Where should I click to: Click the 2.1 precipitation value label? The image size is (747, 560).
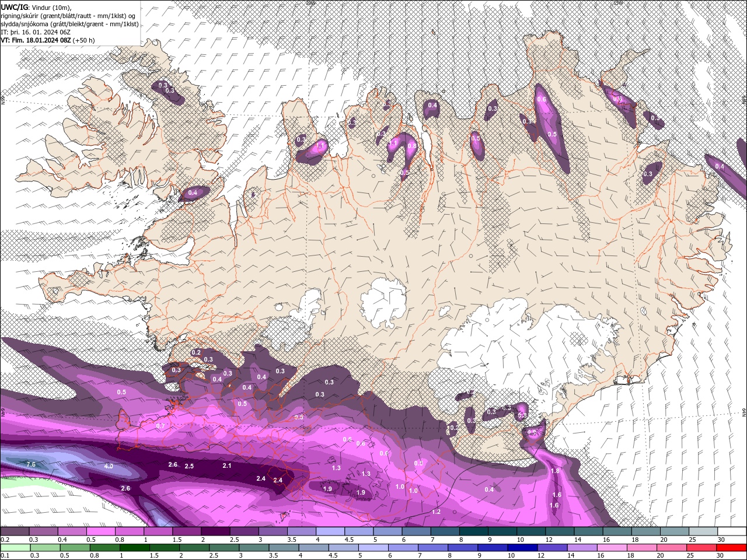(x=227, y=466)
